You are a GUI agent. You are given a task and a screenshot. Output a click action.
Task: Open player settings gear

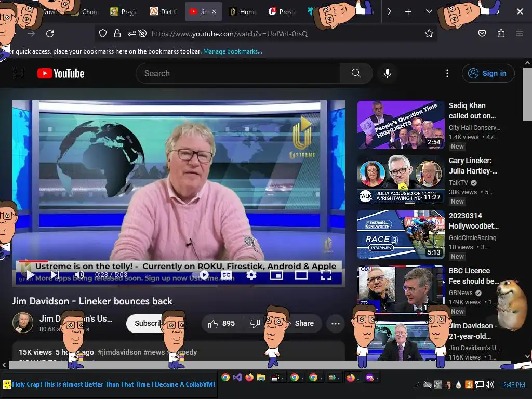[251, 275]
